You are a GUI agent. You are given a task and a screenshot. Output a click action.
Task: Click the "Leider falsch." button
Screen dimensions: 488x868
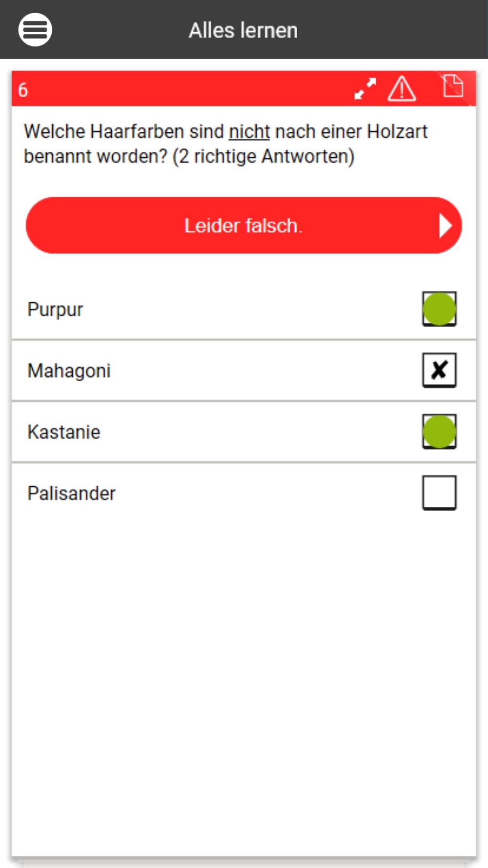244,226
